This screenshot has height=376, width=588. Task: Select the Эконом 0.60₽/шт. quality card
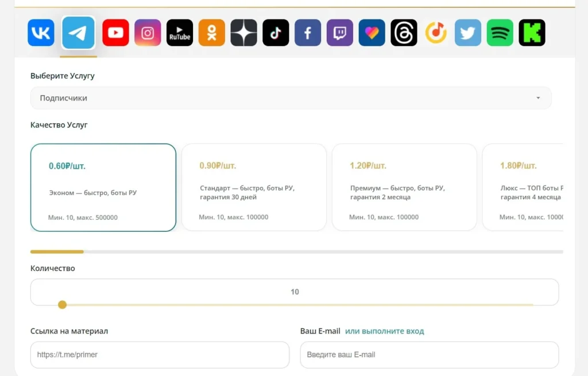103,188
